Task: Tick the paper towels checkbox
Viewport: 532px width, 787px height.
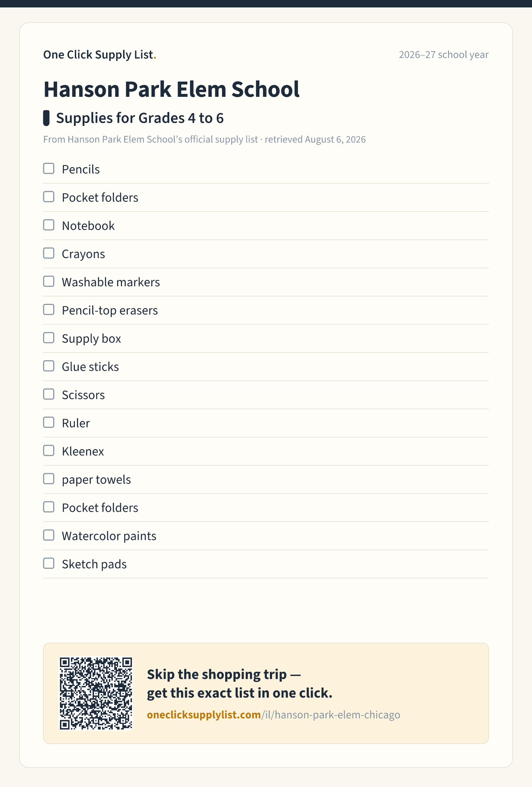Action: tap(49, 479)
